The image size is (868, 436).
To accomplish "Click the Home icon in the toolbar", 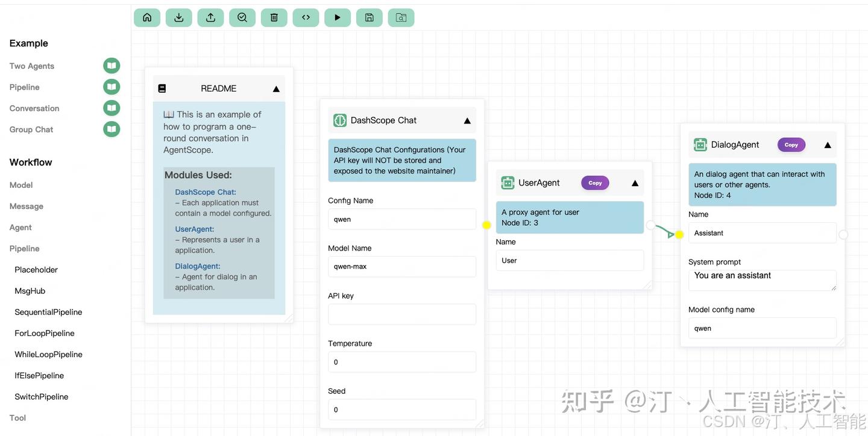I will click(x=146, y=17).
